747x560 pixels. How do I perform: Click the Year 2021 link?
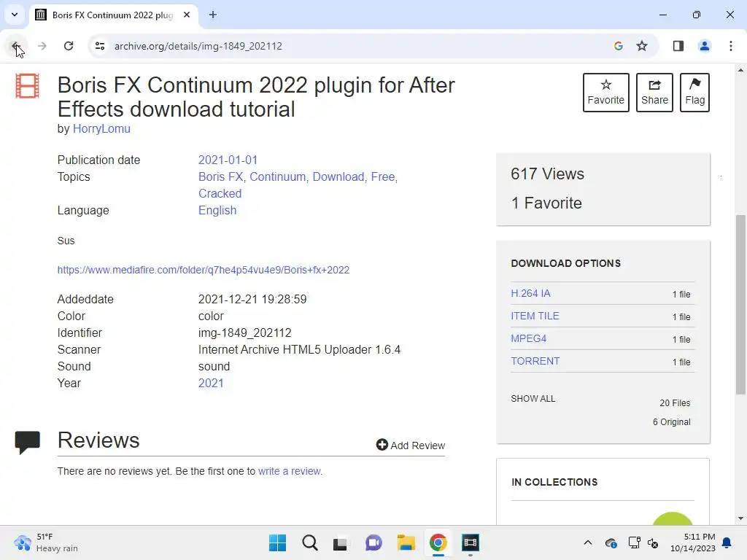click(x=211, y=384)
